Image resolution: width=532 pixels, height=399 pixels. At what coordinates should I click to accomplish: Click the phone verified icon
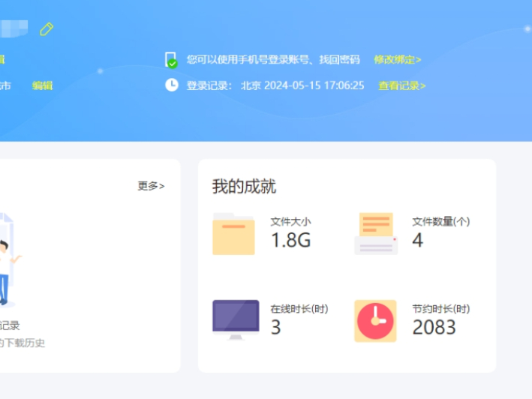(171, 60)
